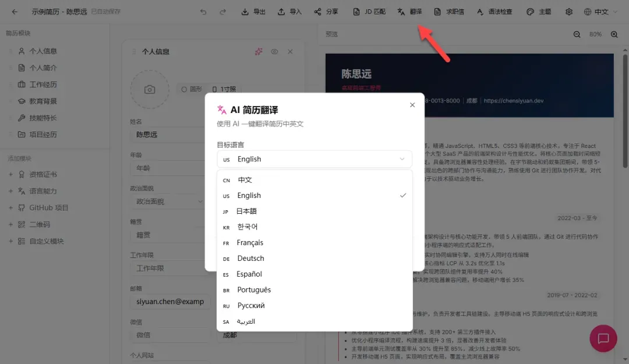Open the 导入 import option
Viewport: 629px width, 364px height.
(x=289, y=12)
